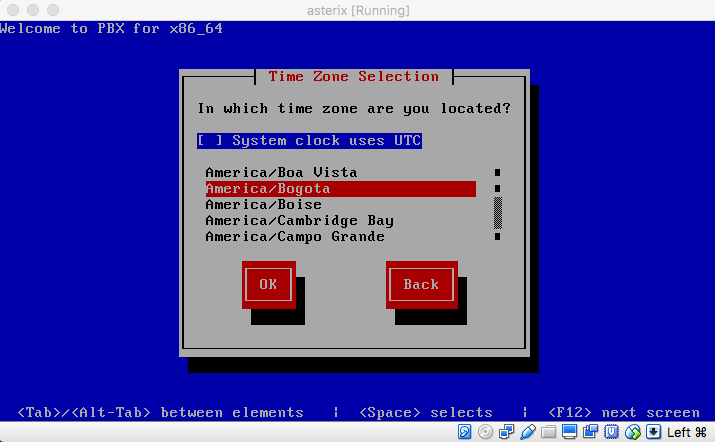Click the Left ⌘ host key indicator
The width and height of the screenshot is (715, 442).
[687, 432]
